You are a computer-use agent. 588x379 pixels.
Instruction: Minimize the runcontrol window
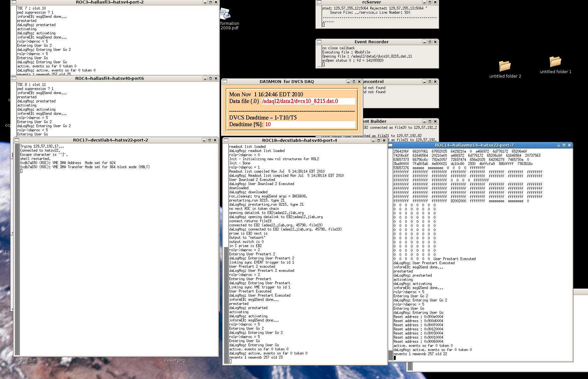[x=424, y=81]
